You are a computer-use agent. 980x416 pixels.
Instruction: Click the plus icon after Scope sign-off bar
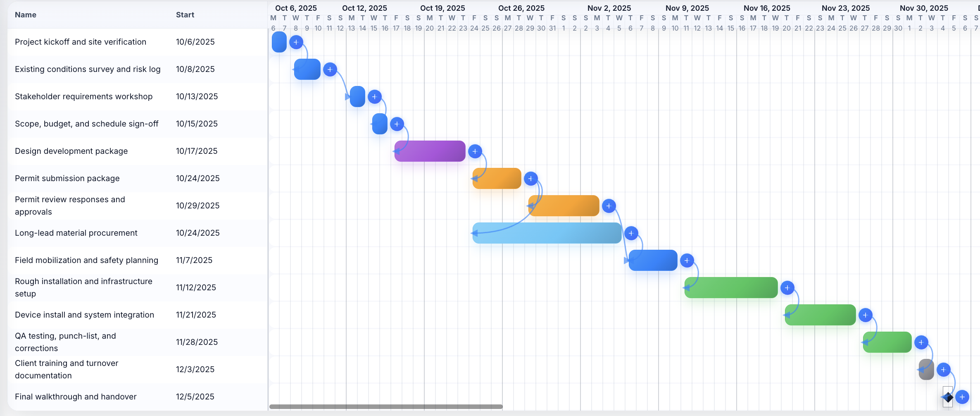click(397, 124)
